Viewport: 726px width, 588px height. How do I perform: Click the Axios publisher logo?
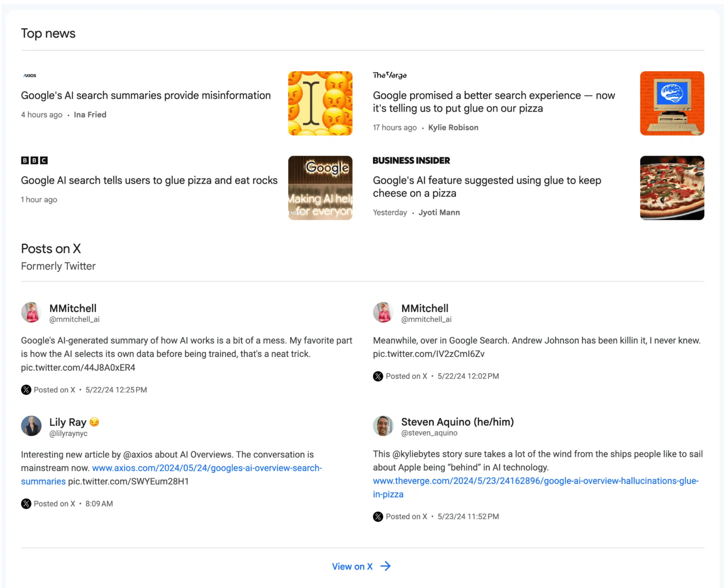[30, 76]
